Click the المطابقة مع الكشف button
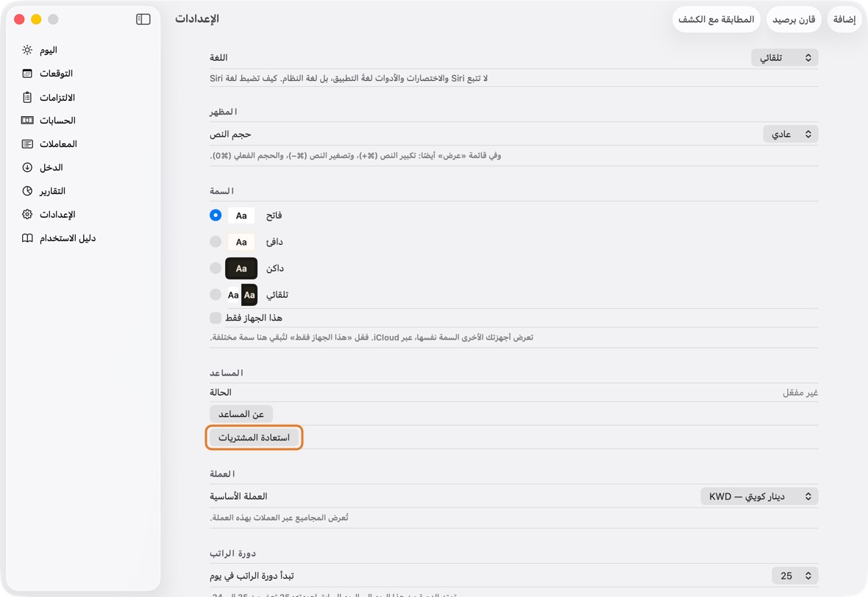The image size is (868, 597). coord(716,19)
